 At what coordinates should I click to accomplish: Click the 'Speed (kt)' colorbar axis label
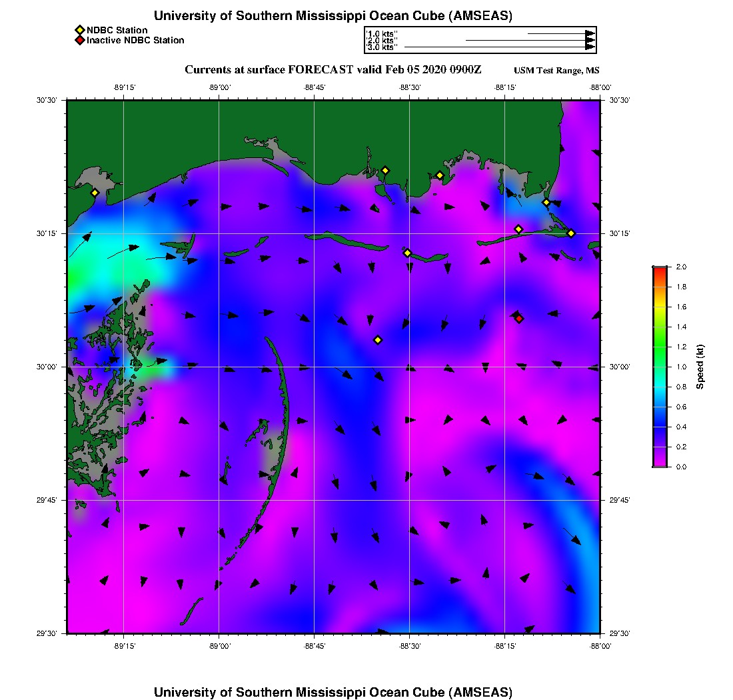700,367
